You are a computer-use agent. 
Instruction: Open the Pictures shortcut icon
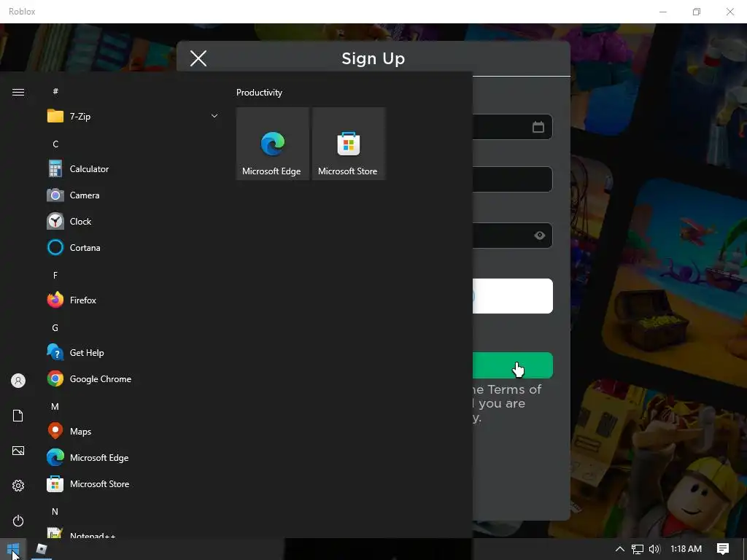(x=18, y=451)
